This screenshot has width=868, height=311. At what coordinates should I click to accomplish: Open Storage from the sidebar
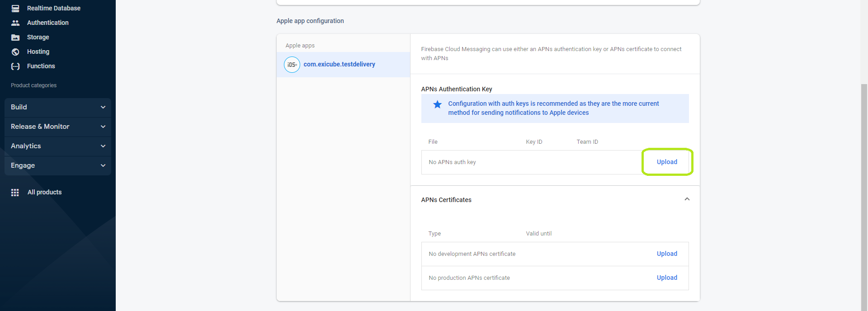point(38,37)
